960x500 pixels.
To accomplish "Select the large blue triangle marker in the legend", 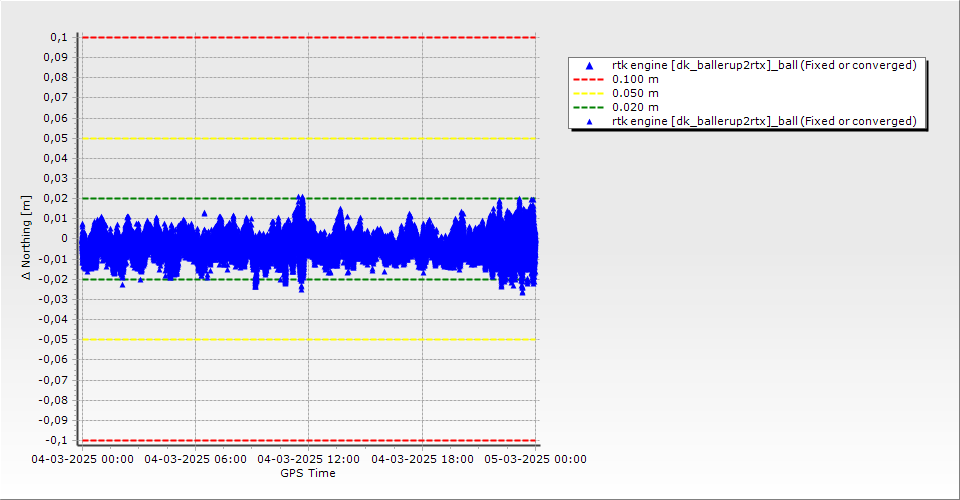I will pyautogui.click(x=590, y=65).
